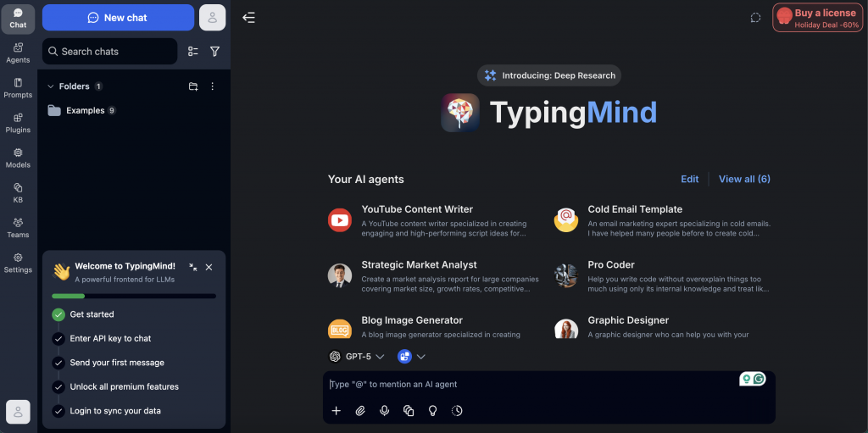
Task: Toggle the chat list selection mode icon
Action: pos(193,52)
